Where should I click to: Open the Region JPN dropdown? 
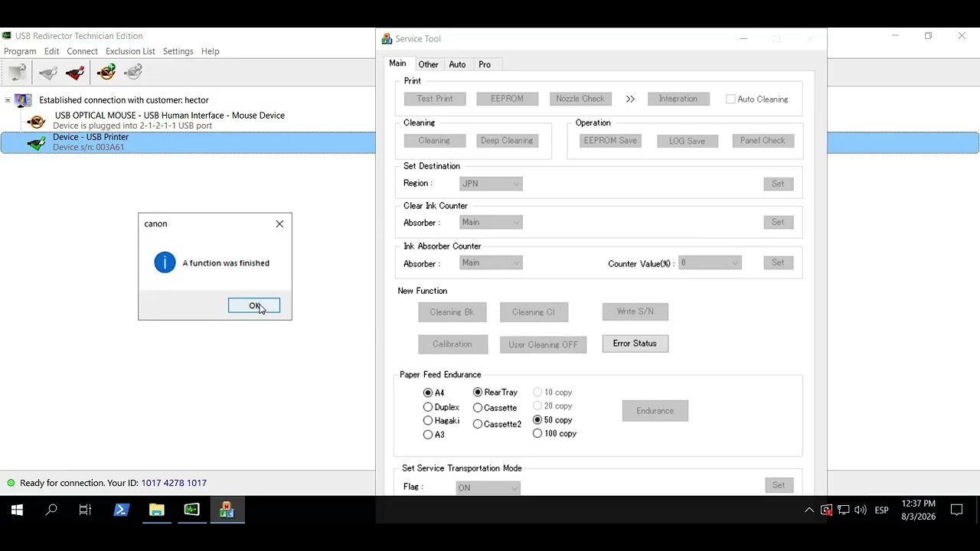(491, 184)
